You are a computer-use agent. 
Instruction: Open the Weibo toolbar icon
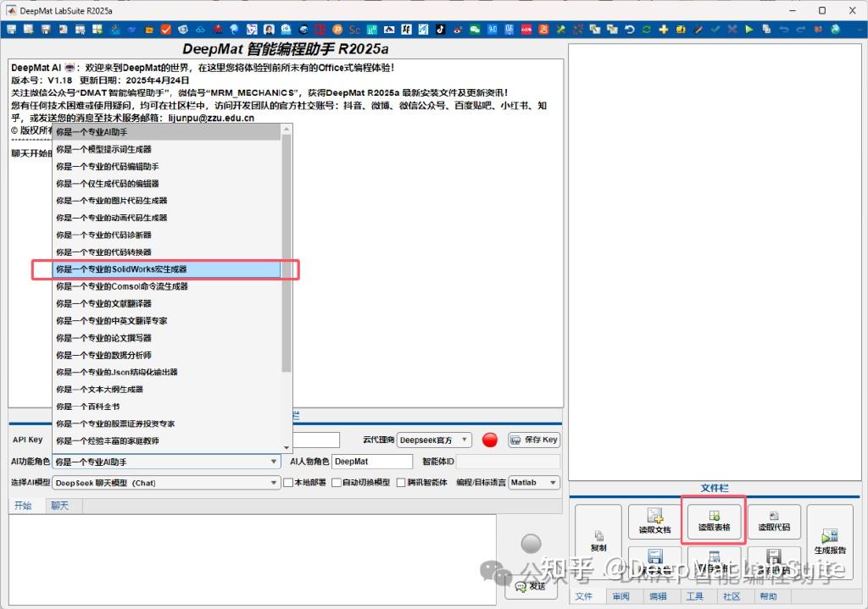pyautogui.click(x=458, y=30)
